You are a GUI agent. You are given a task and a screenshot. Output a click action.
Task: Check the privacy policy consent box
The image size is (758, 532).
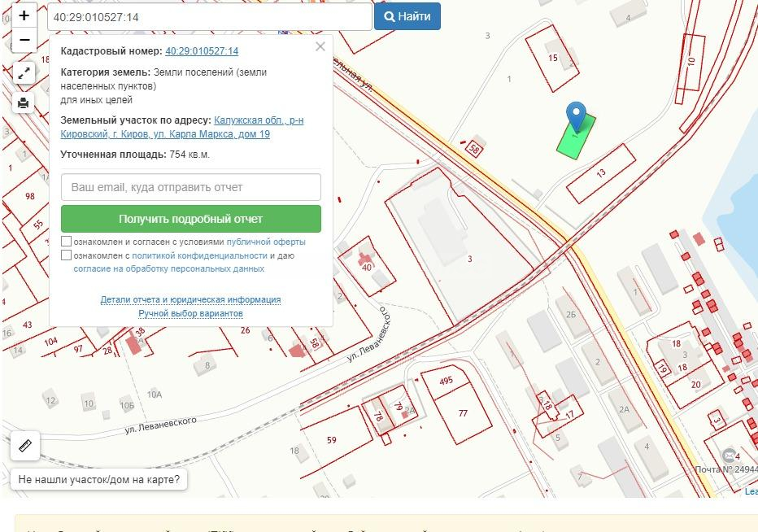[x=67, y=255]
